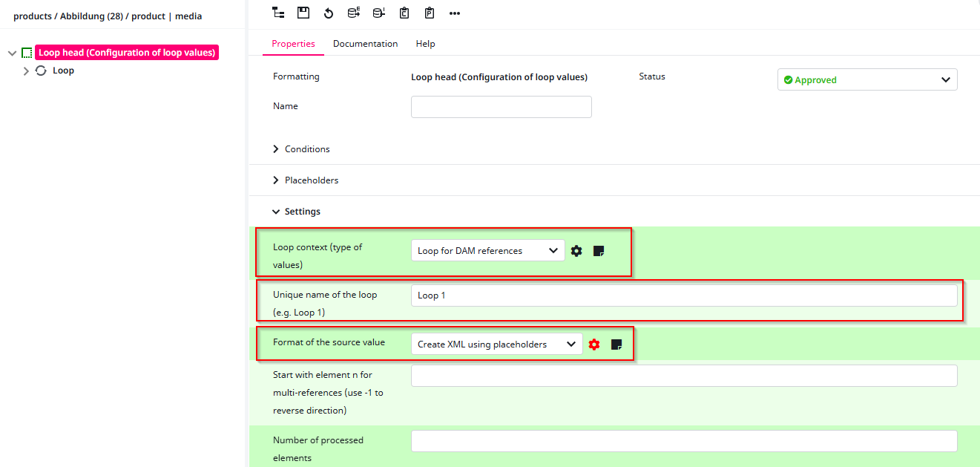Click the save floppy disk icon
980x467 pixels.
pos(303,13)
